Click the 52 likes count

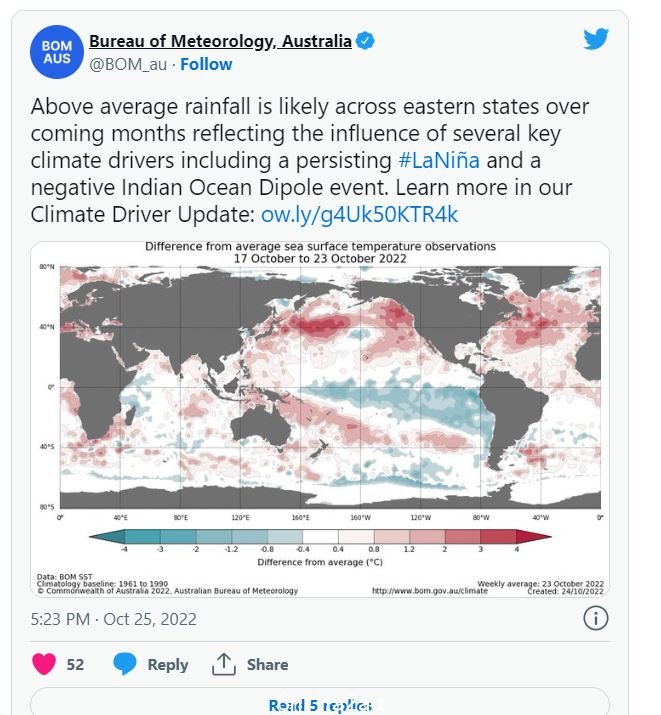pos(75,664)
